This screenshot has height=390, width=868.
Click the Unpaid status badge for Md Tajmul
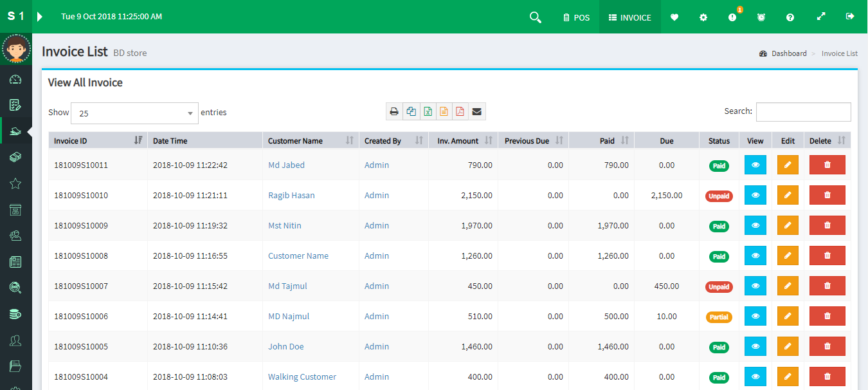(719, 286)
